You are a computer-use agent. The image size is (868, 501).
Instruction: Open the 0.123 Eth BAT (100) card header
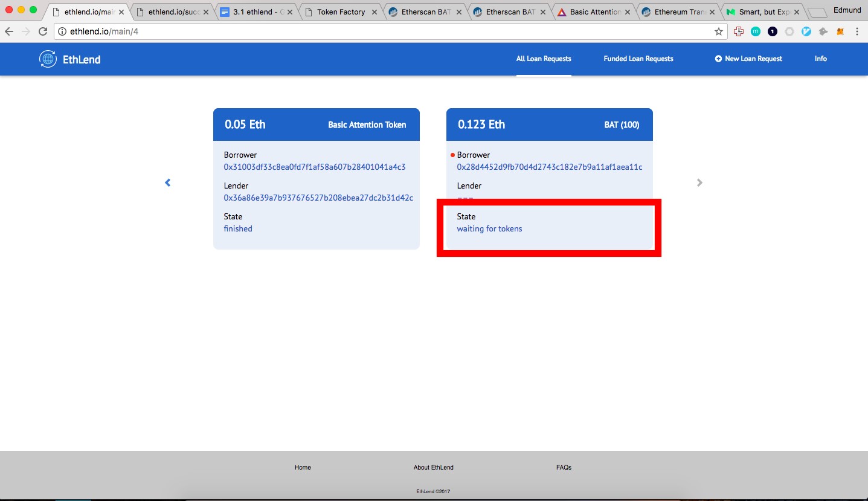[x=550, y=124]
